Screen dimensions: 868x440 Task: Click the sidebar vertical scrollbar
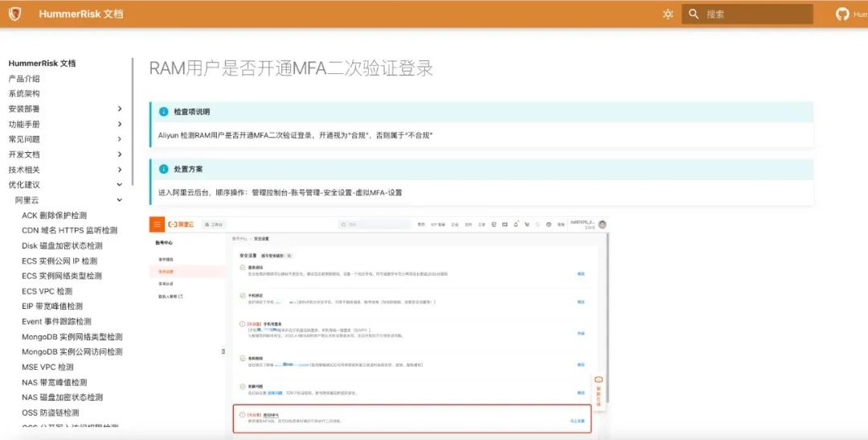[x=133, y=121]
